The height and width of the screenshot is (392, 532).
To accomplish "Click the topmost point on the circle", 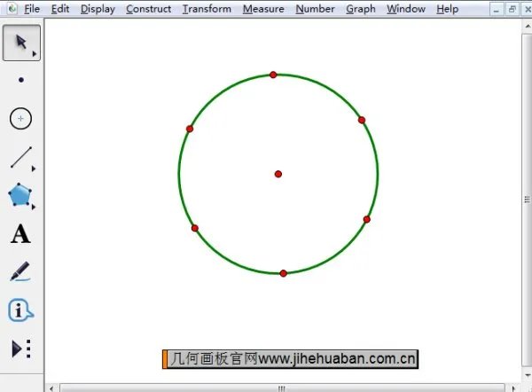I will tap(273, 74).
